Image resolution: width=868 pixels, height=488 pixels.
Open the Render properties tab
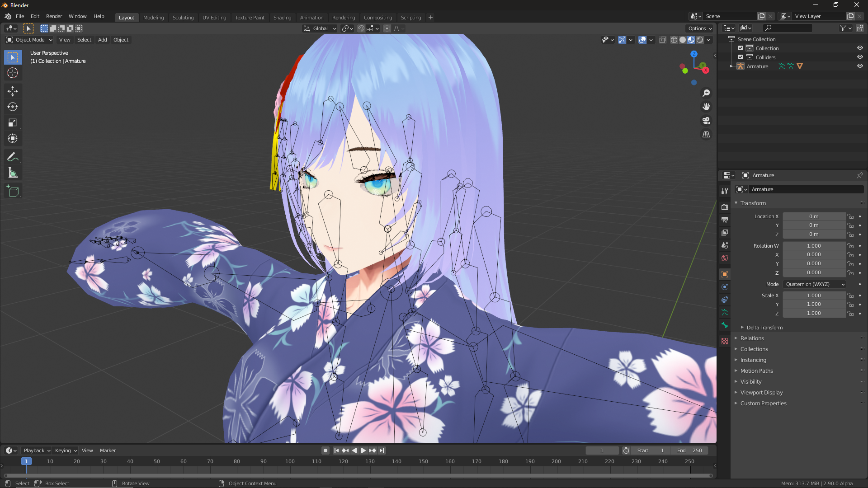[x=725, y=207]
